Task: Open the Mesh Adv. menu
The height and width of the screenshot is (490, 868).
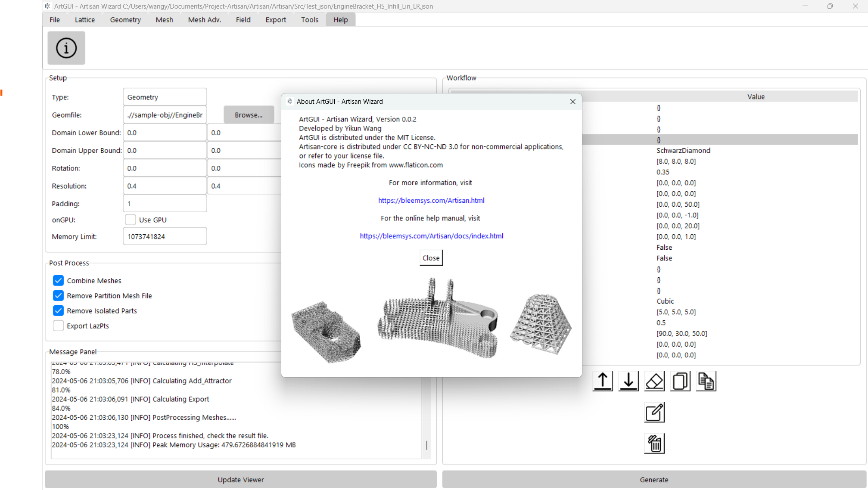Action: point(204,19)
